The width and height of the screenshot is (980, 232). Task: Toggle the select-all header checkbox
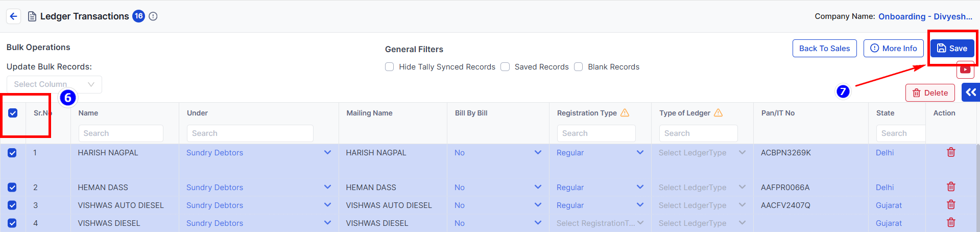coord(13,113)
